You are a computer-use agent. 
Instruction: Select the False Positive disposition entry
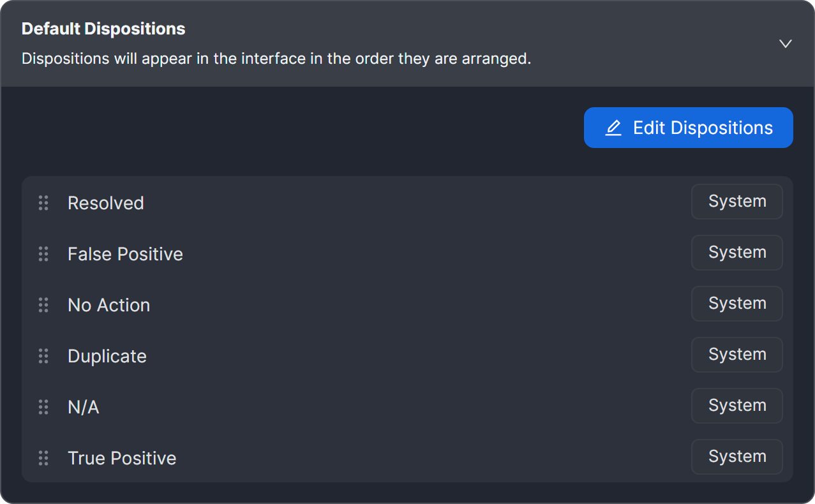point(125,253)
